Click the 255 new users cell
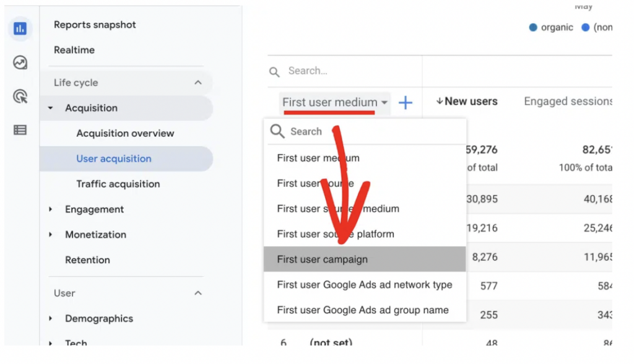634x364 pixels. tap(489, 315)
